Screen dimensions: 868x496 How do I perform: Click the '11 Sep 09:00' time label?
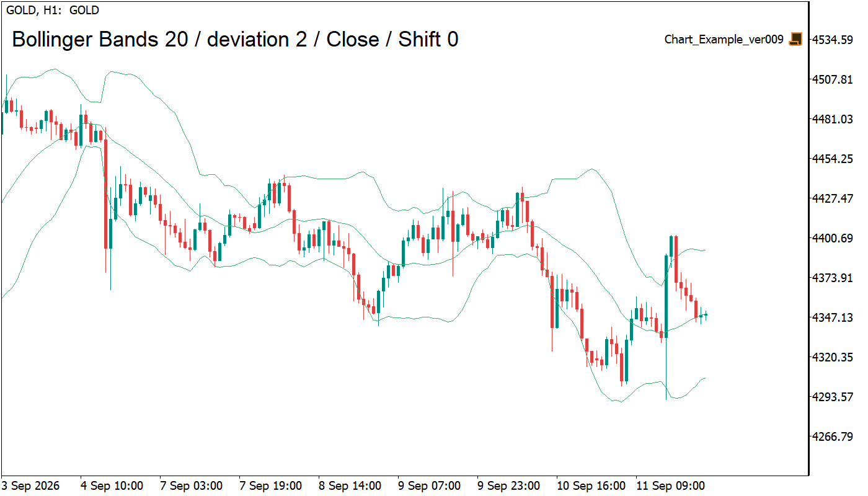(x=670, y=485)
